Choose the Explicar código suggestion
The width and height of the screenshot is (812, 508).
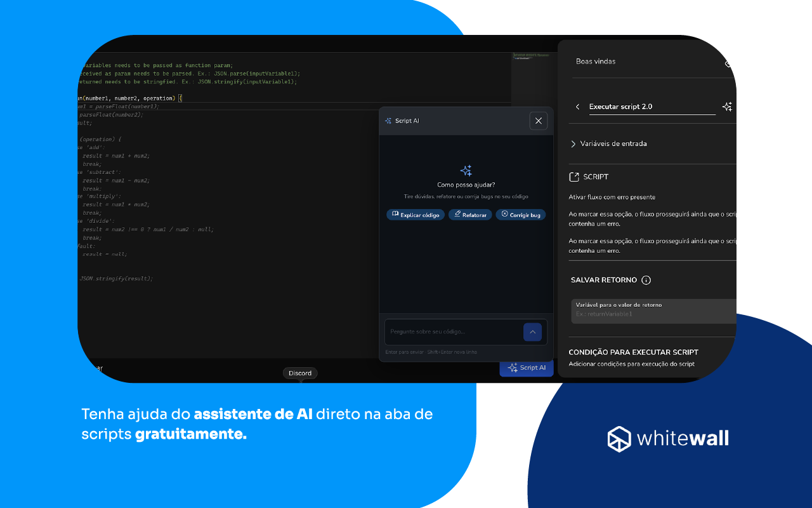416,215
